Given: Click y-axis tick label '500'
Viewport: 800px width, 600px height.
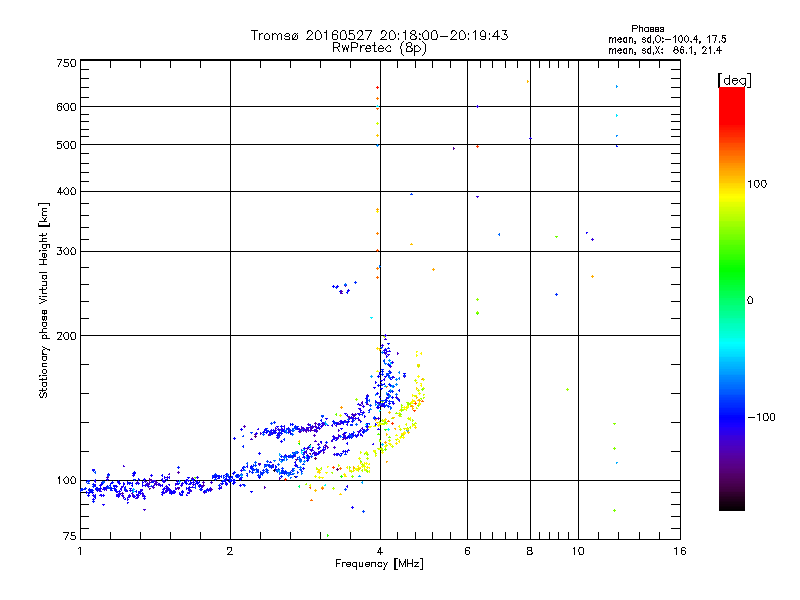Looking at the screenshot, I should (x=66, y=145).
